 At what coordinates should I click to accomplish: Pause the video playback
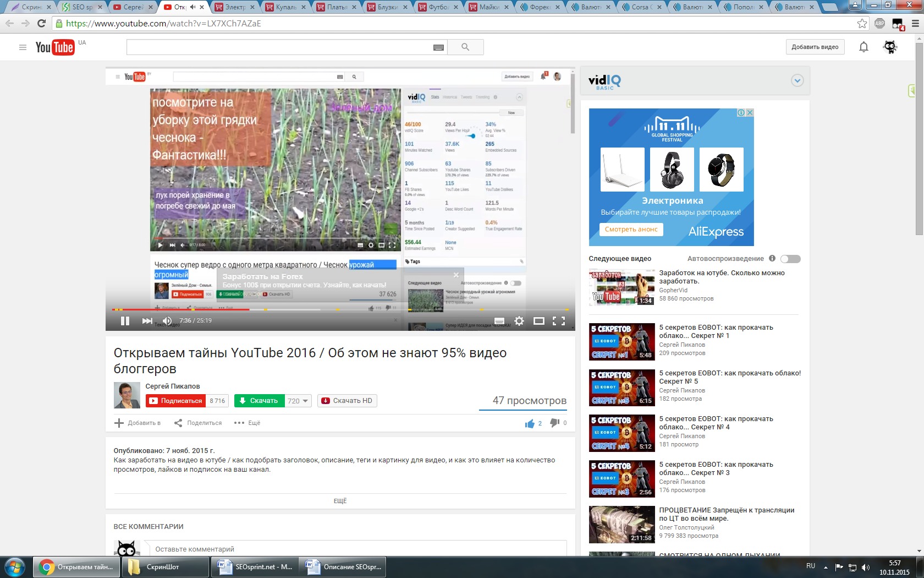click(125, 321)
